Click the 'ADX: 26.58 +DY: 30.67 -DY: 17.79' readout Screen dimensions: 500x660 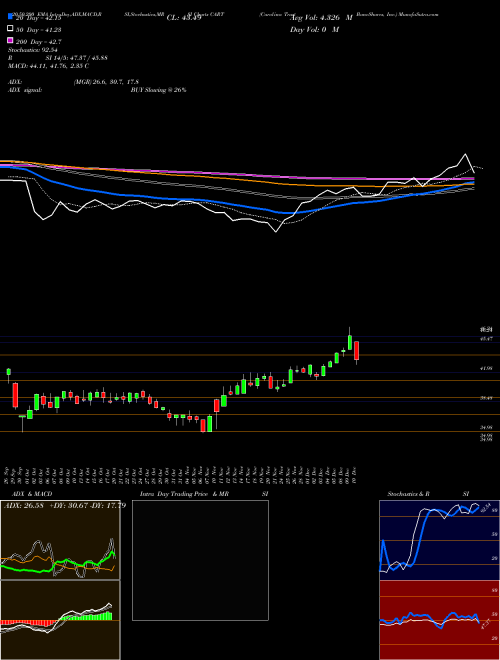pos(65,505)
